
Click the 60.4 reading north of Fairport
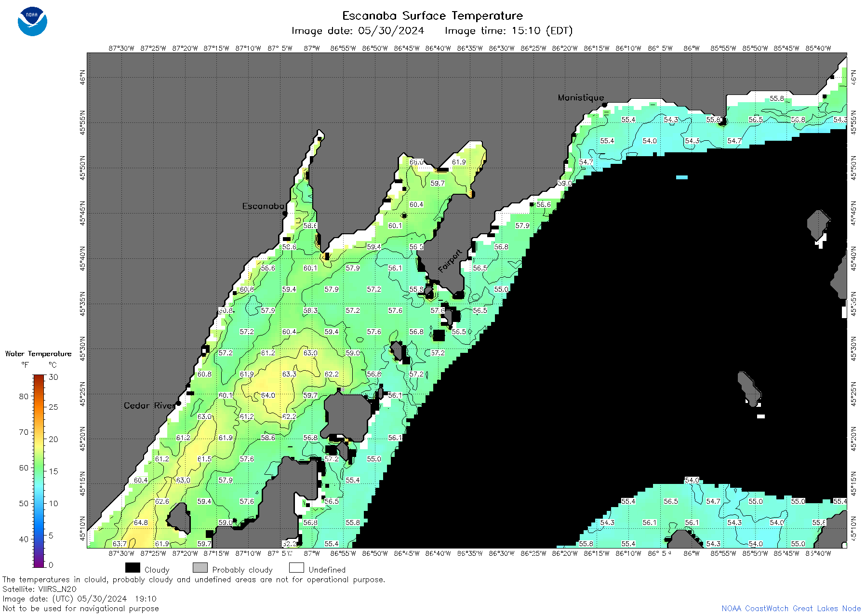pos(416,204)
